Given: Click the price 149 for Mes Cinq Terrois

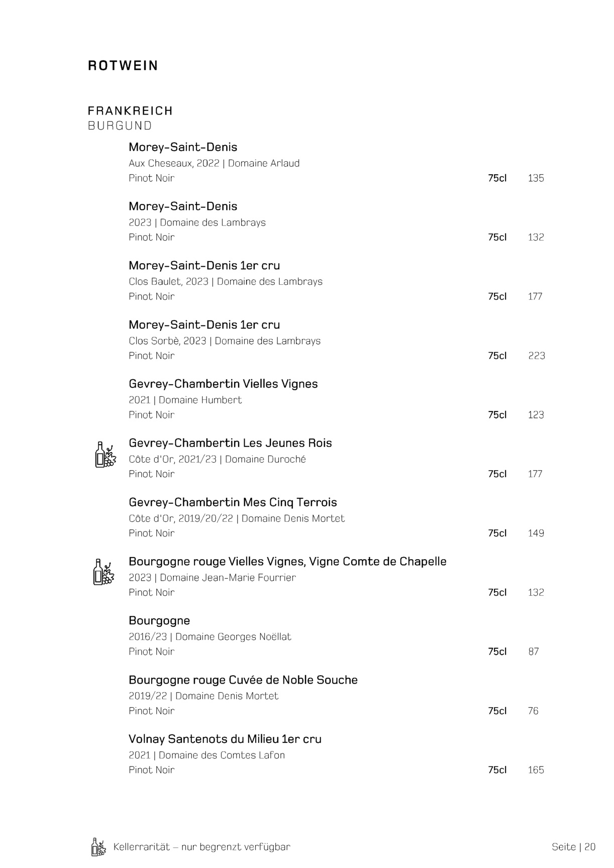Looking at the screenshot, I should 536,533.
